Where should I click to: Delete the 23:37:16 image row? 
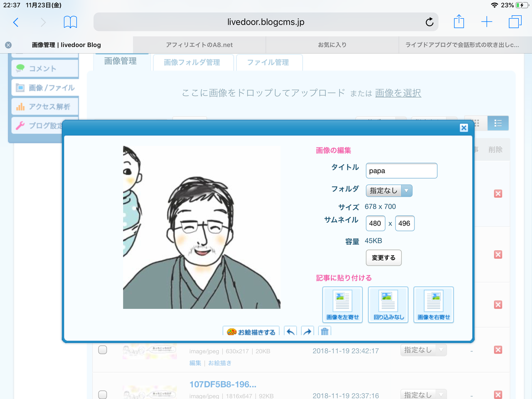(x=498, y=394)
